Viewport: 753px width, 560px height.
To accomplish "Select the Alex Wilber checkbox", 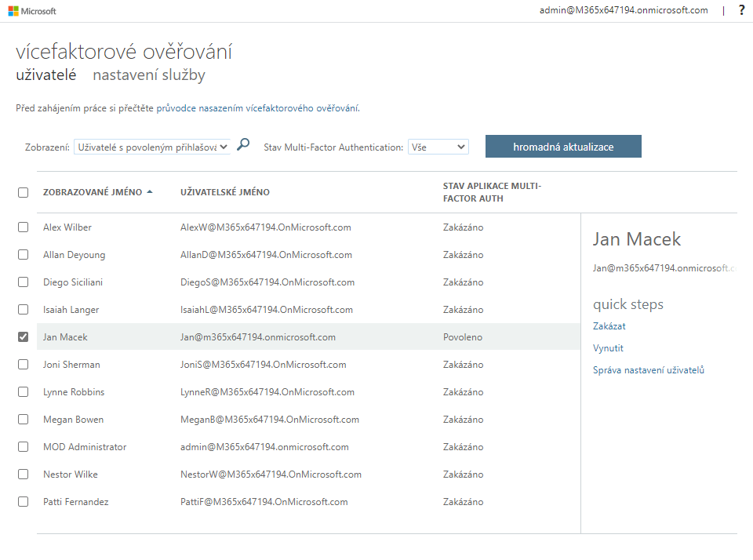I will click(23, 227).
